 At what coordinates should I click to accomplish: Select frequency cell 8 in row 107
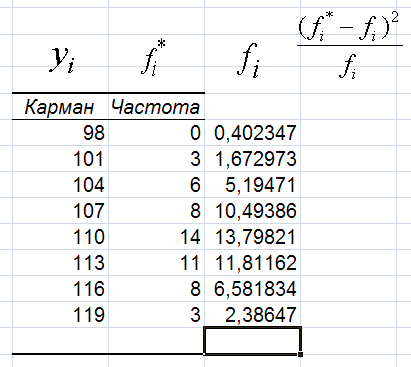[x=156, y=211]
